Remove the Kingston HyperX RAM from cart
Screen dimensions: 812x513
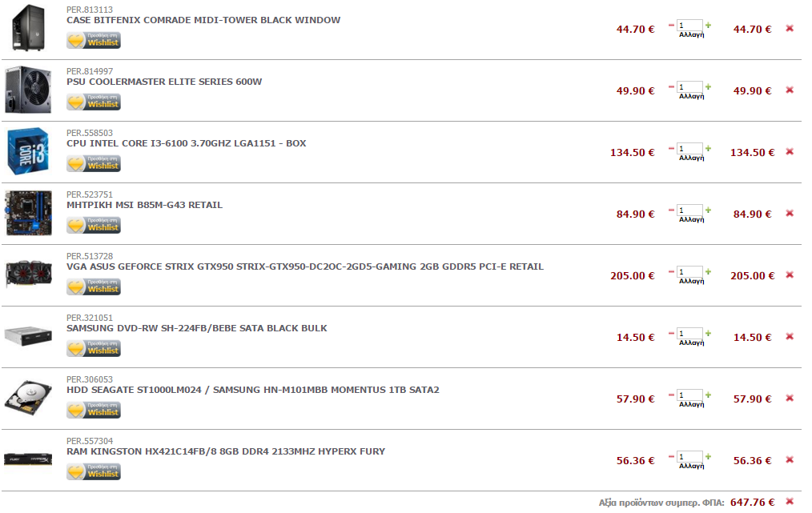[790, 459]
